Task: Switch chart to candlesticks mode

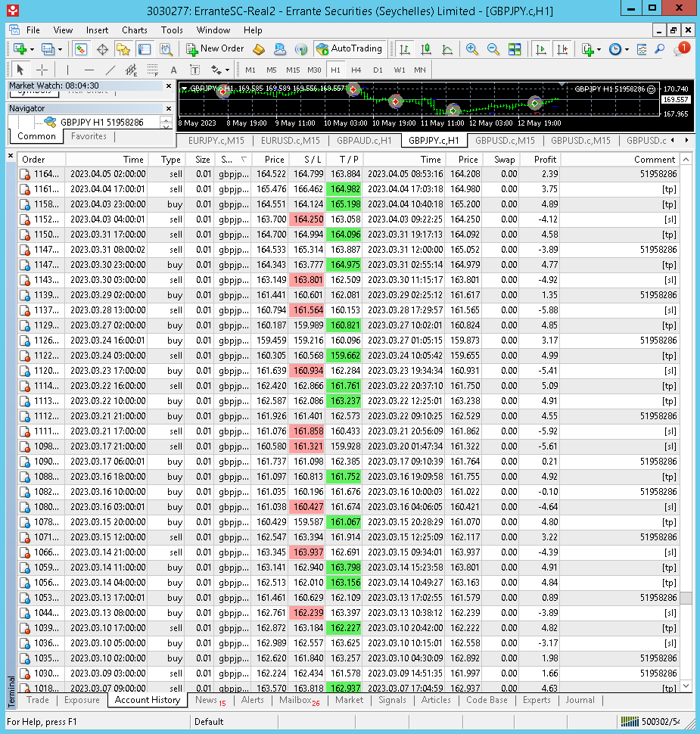Action: pos(426,48)
